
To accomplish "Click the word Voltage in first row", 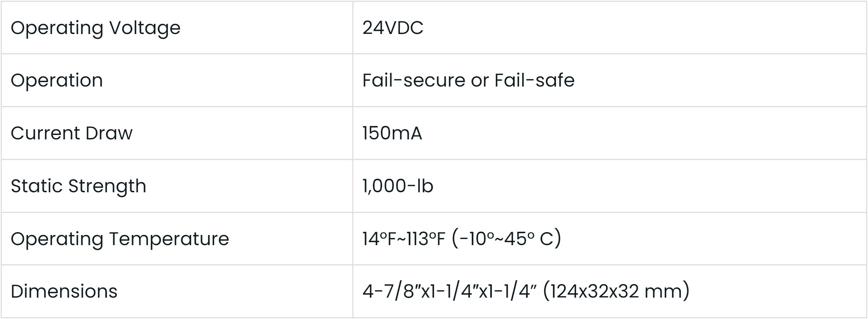I will click(x=144, y=28).
